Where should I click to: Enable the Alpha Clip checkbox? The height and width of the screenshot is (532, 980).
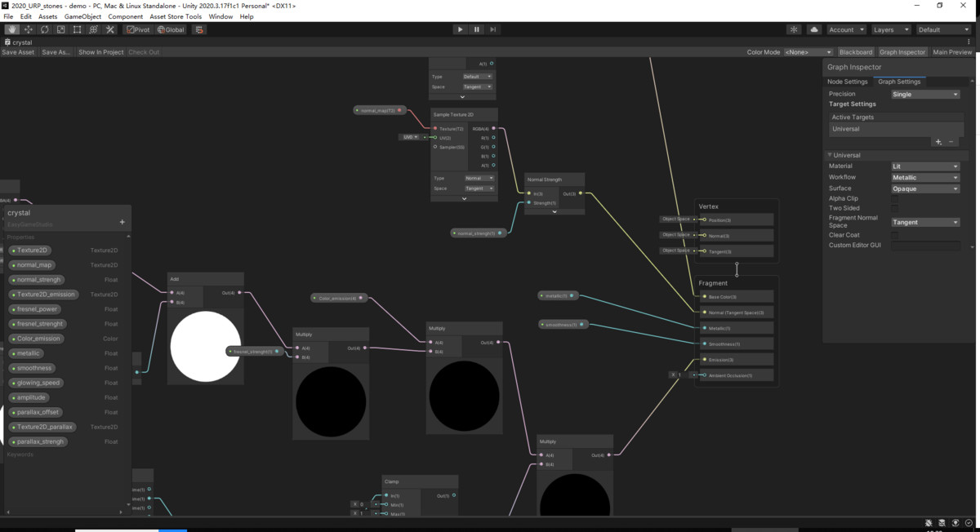click(x=894, y=198)
